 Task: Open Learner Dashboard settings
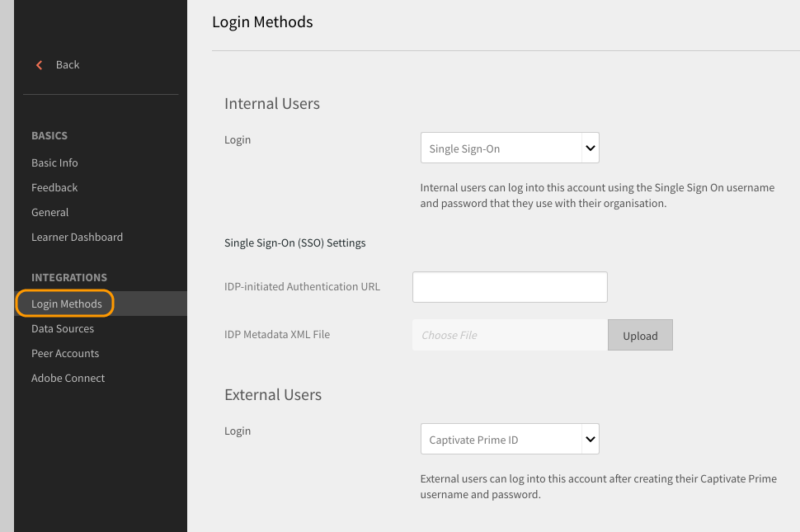[x=77, y=237]
